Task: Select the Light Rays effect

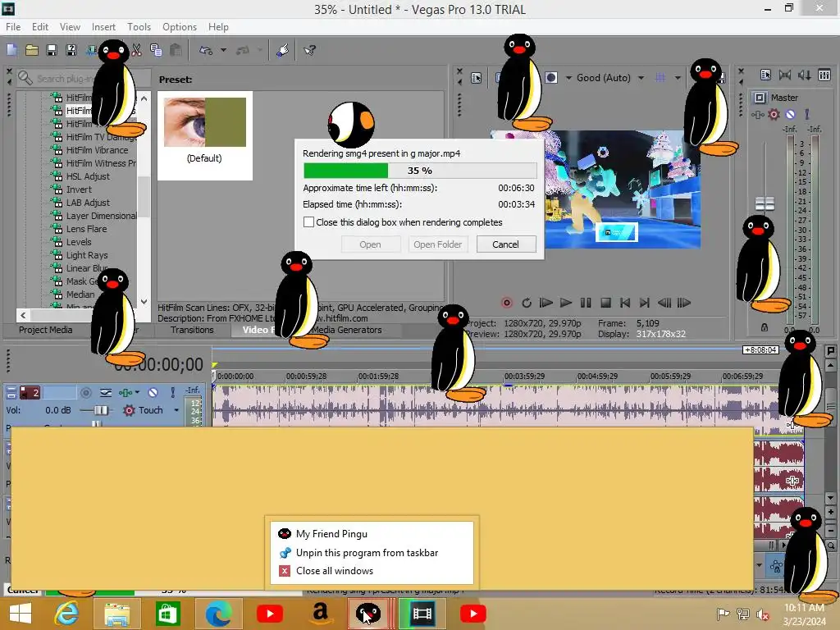Action: (87, 255)
